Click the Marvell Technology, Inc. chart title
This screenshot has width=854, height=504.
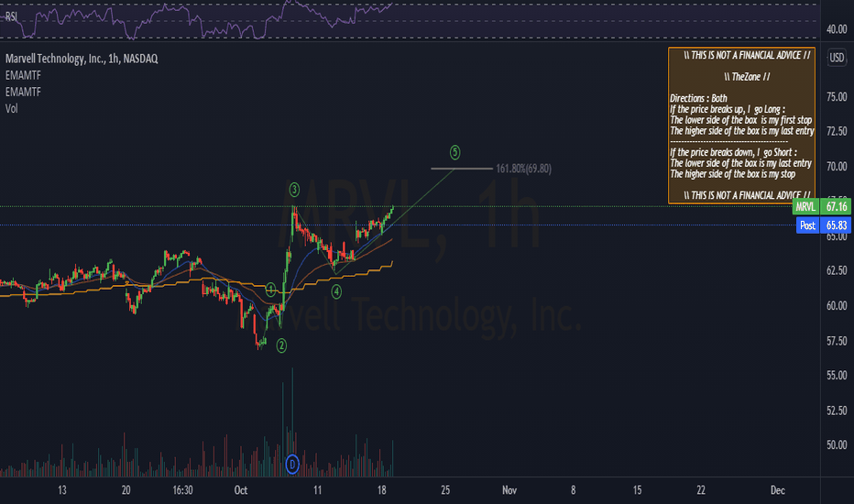tap(82, 59)
